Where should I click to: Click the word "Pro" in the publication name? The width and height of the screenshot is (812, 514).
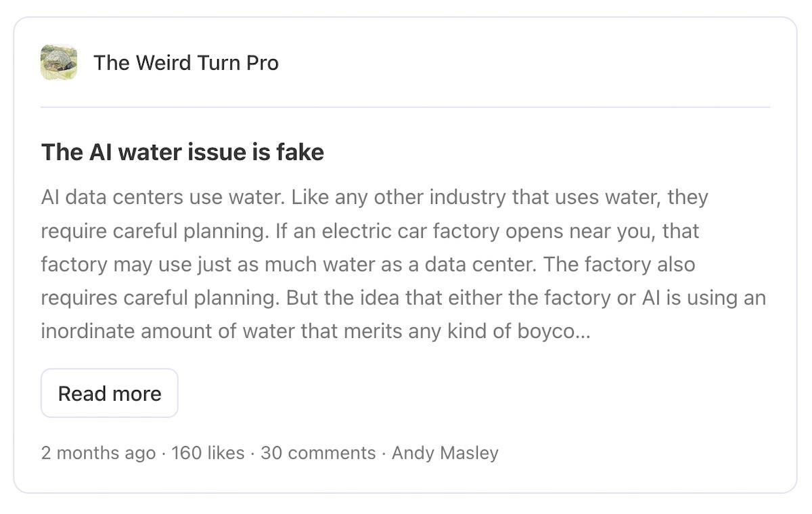(x=263, y=63)
